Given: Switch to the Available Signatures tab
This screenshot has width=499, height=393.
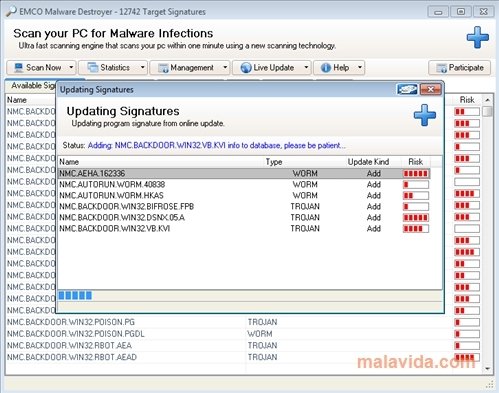Looking at the screenshot, I should (x=32, y=86).
